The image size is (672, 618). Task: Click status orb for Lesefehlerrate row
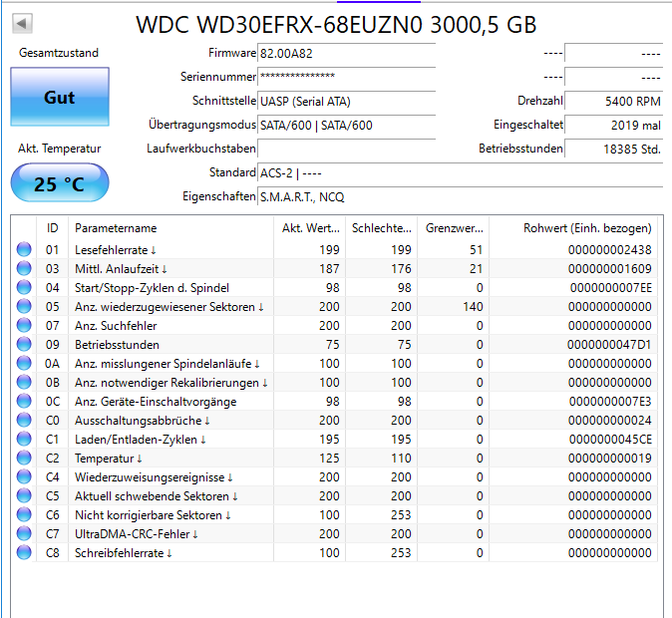click(24, 249)
